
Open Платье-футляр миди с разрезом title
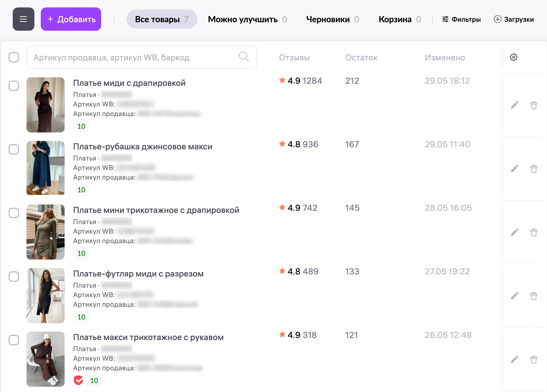[138, 274]
